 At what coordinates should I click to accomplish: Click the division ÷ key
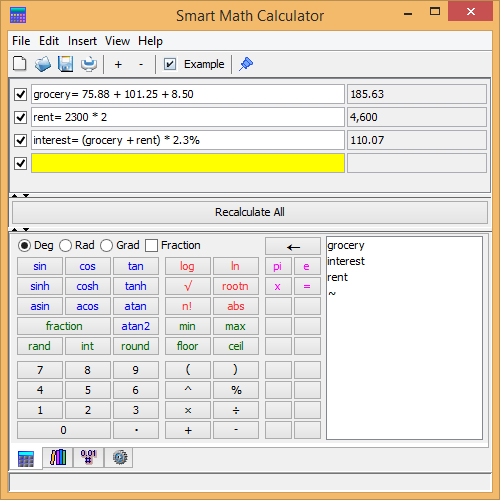coord(236,410)
